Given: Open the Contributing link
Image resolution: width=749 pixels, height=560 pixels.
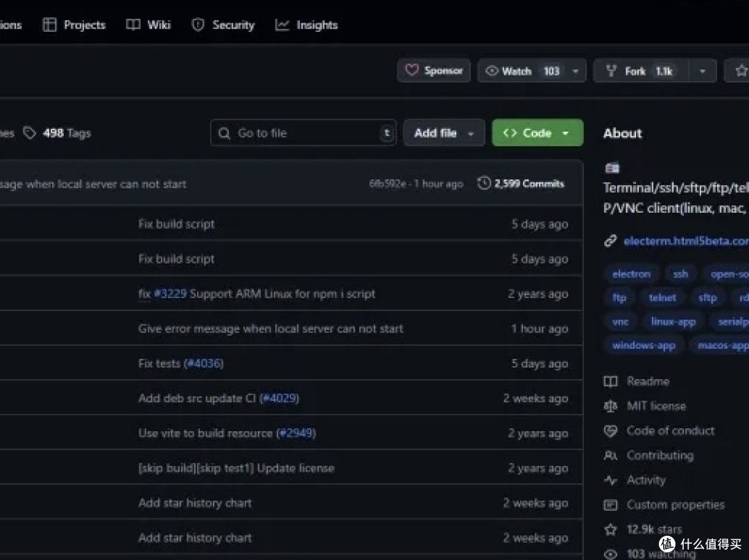Looking at the screenshot, I should click(x=660, y=455).
